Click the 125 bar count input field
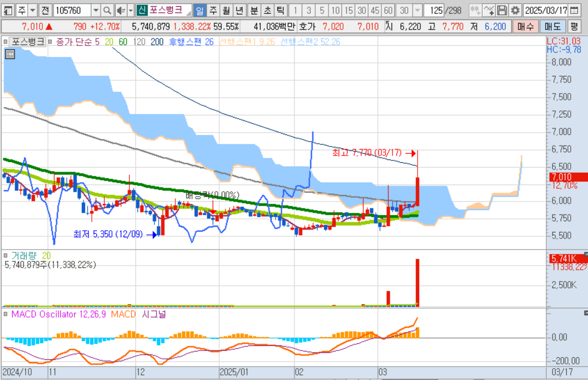Image resolution: width=588 pixels, height=380 pixels. point(435,11)
